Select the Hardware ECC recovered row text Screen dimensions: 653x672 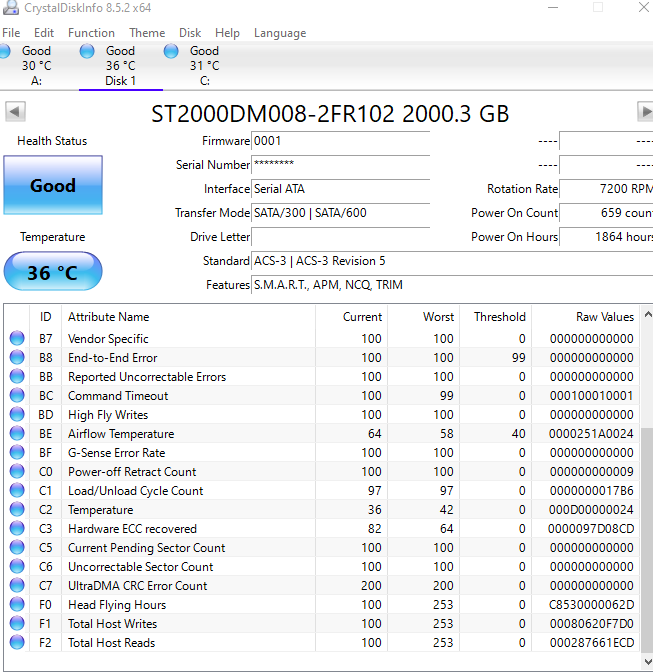[x=132, y=528]
